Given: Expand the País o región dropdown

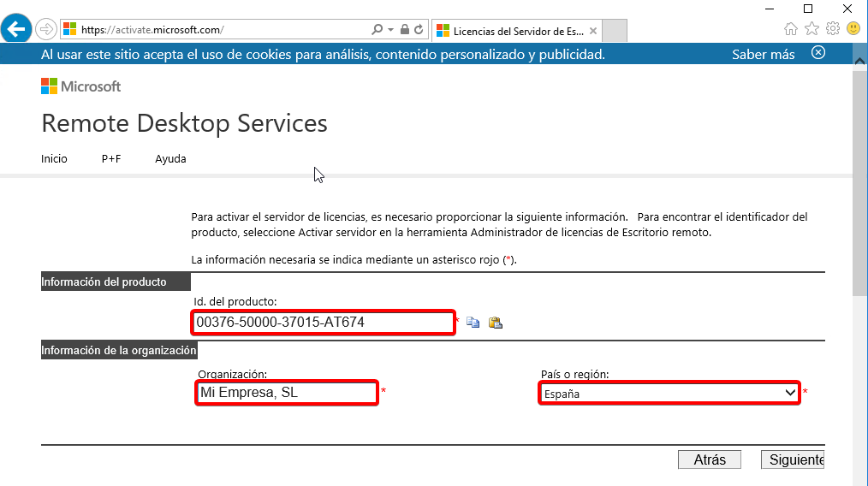Looking at the screenshot, I should click(669, 394).
